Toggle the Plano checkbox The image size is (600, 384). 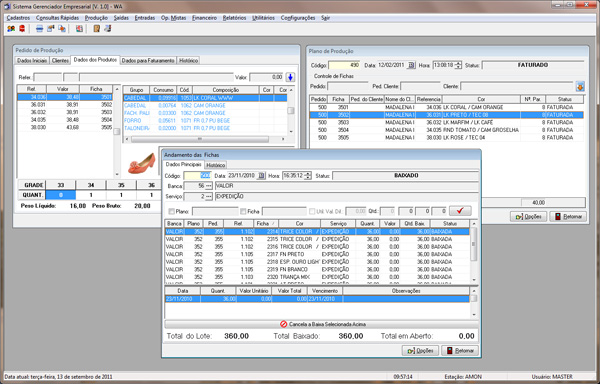point(172,211)
